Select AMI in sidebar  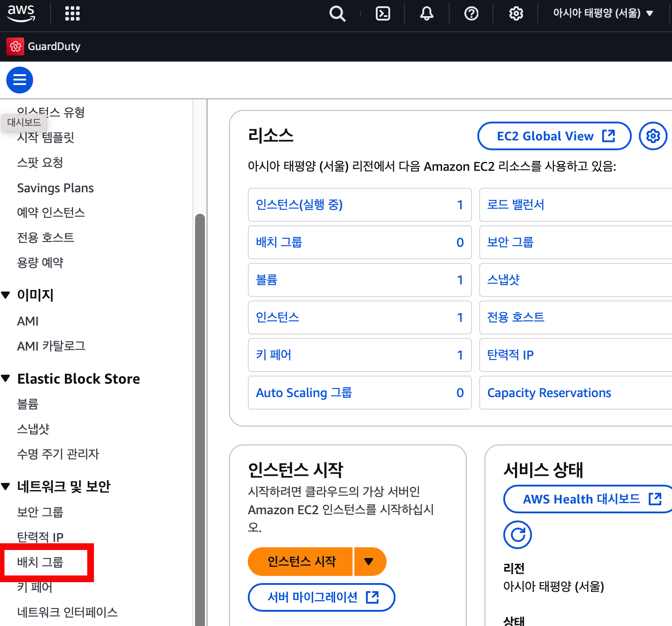tap(28, 321)
